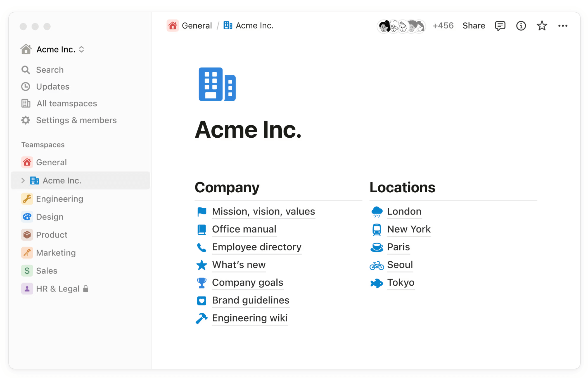Open the Sales teamspace
Image resolution: width=588 pixels, height=378 pixels.
[46, 271]
